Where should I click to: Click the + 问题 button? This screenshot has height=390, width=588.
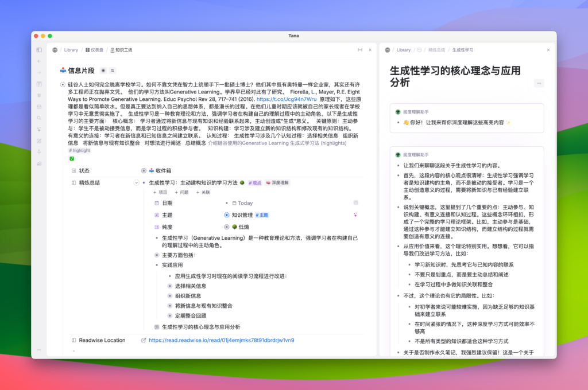tap(181, 193)
